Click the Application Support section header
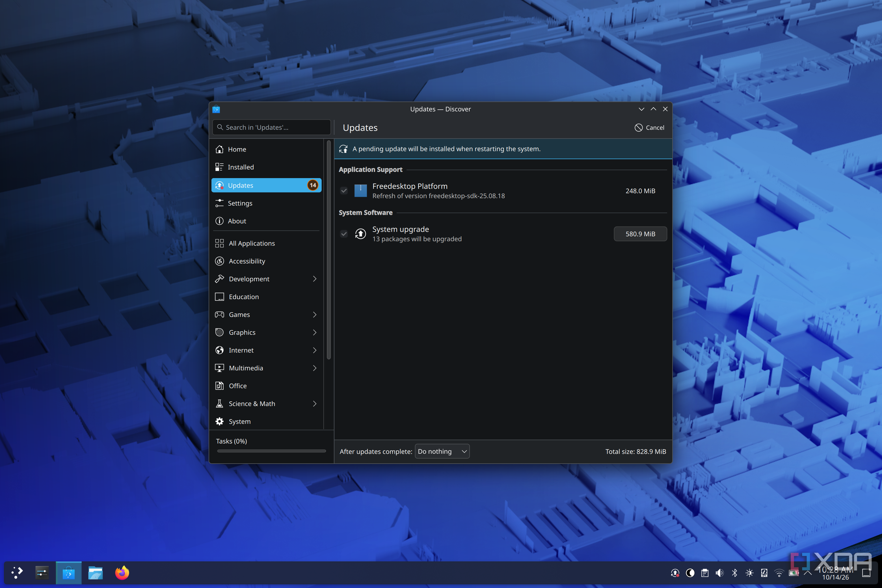The width and height of the screenshot is (882, 588). pyautogui.click(x=371, y=170)
